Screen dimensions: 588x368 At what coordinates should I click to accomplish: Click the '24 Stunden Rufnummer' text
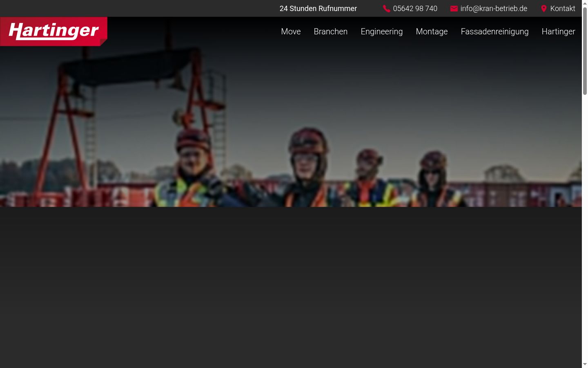[318, 9]
